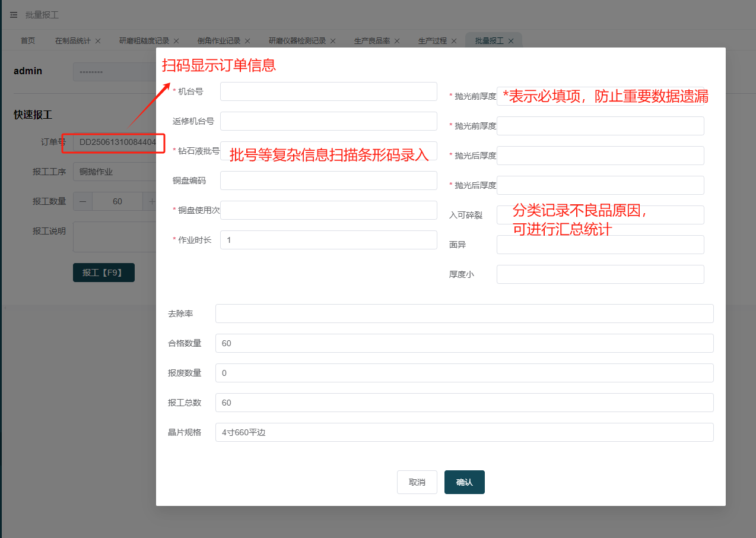
Task: Decrease 报工数量 using the minus control
Action: point(82,201)
